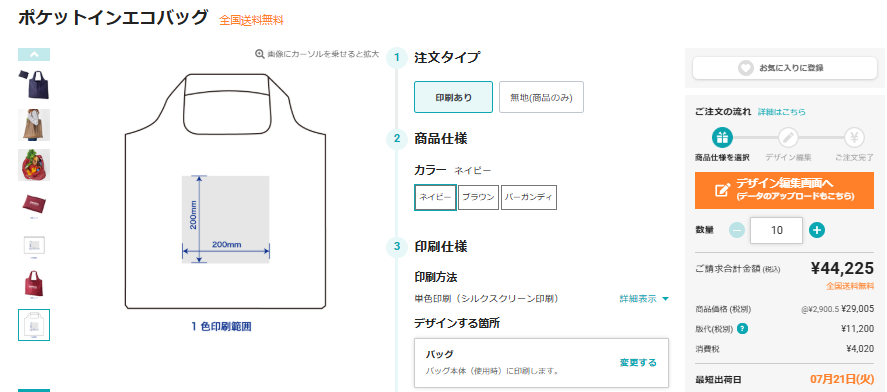Click the pencil design edit step icon

point(788,137)
